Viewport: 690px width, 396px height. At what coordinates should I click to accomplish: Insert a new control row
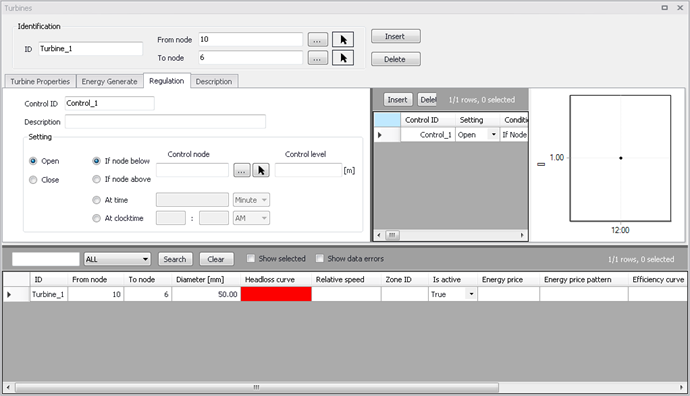point(398,100)
